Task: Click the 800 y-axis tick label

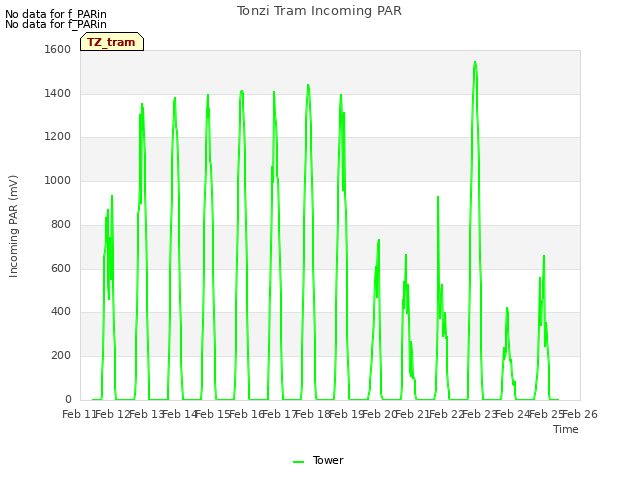Action: (x=61, y=224)
